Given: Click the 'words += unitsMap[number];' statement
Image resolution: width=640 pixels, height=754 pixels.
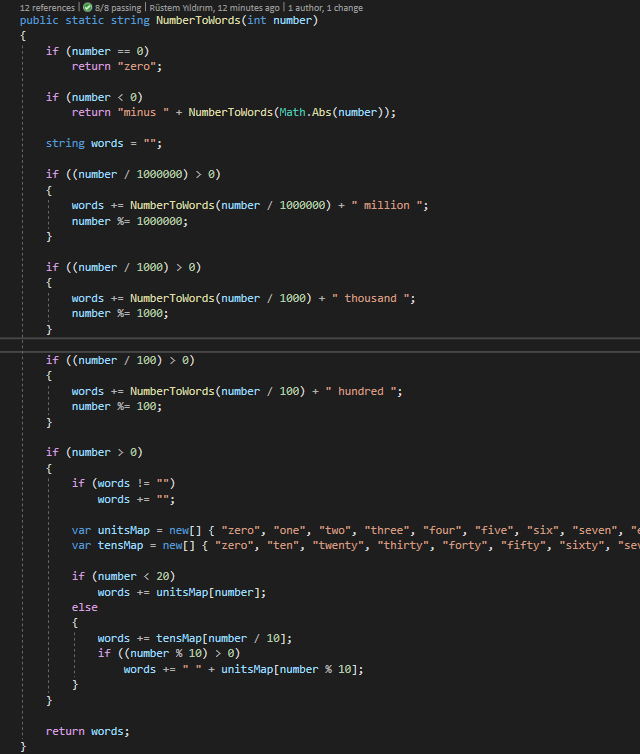Looking at the screenshot, I should [x=182, y=592].
